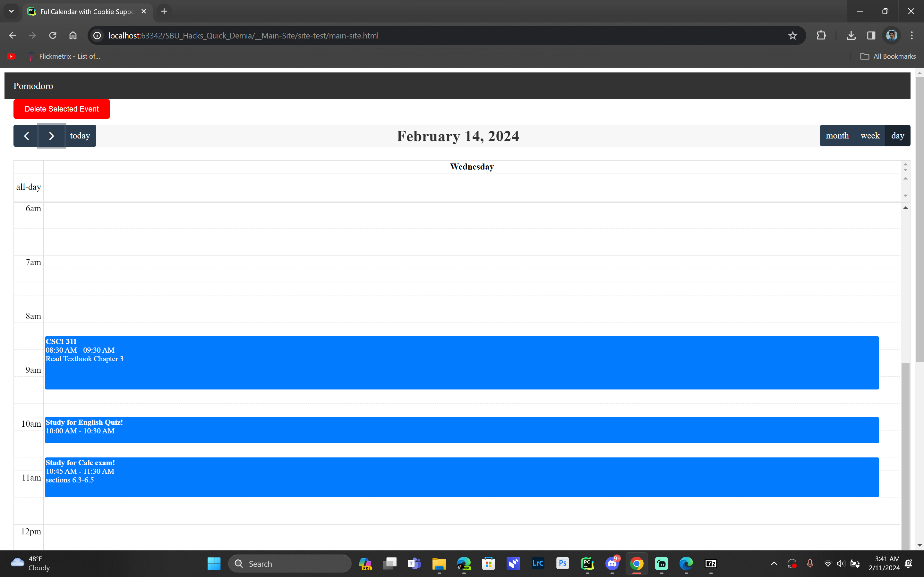Expand hidden system tray icons
The width and height of the screenshot is (924, 577).
coord(774,563)
